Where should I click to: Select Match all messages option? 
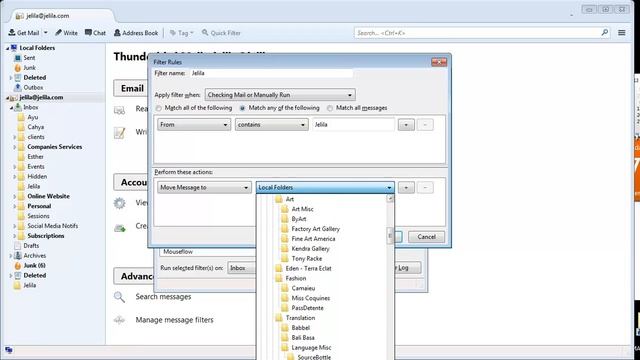(330, 108)
